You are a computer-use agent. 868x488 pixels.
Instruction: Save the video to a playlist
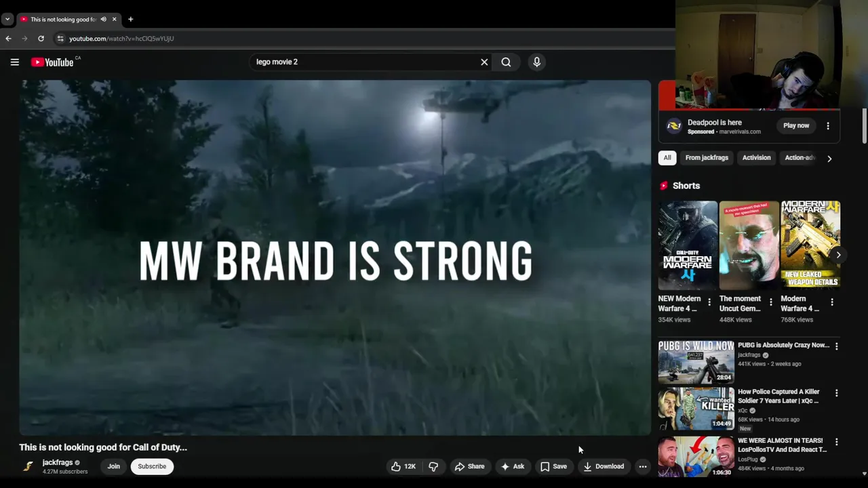[x=553, y=466]
